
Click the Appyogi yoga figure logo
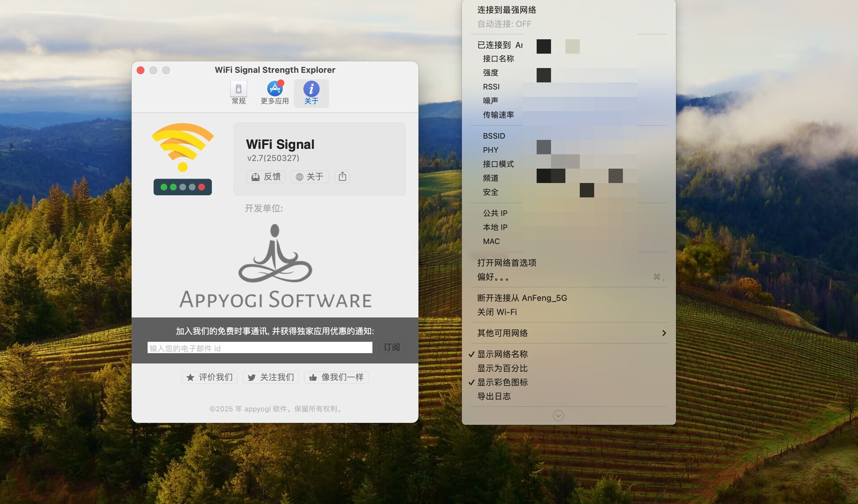click(275, 253)
